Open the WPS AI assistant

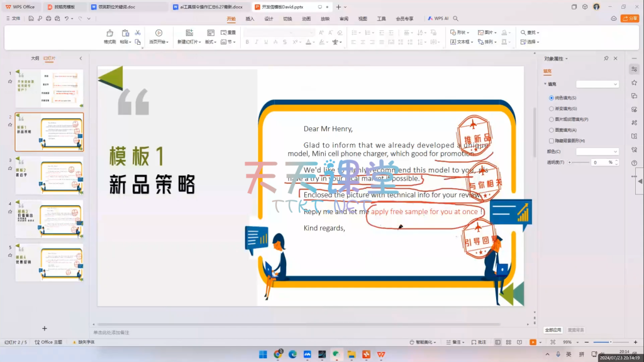(x=438, y=18)
